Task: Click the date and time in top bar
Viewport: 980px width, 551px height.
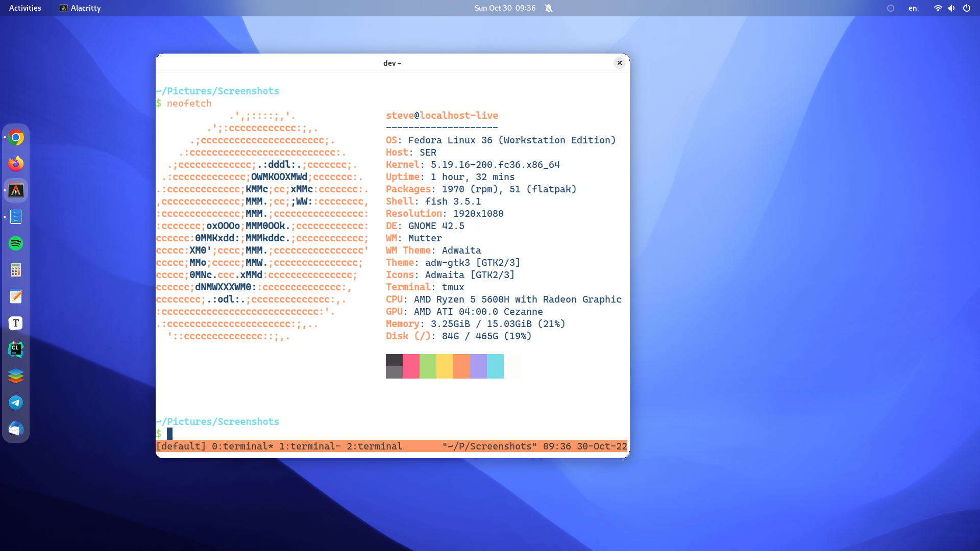Action: 505,8
